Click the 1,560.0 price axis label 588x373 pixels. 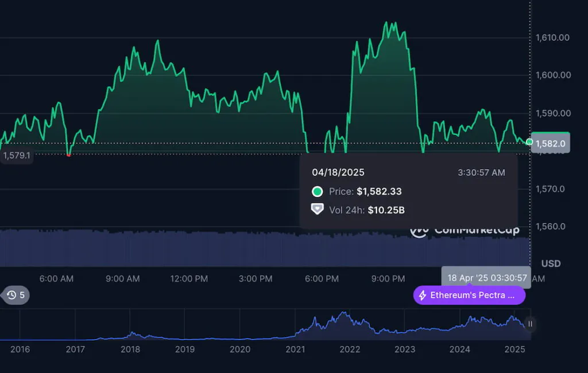550,226
